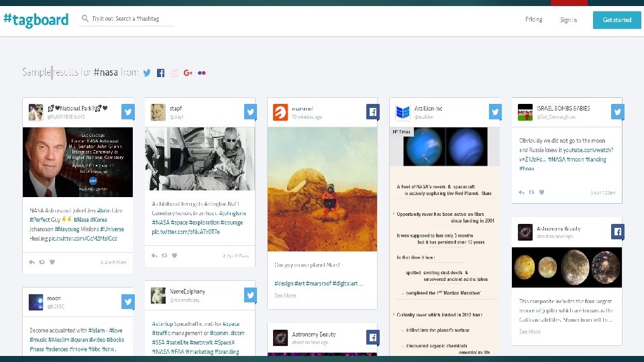Click the '#nasa' heading hashtag
Screen dimensions: 644x362
(x=105, y=72)
